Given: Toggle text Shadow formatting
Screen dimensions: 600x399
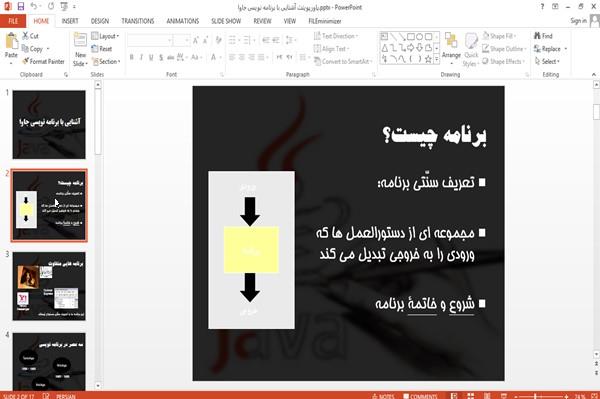Looking at the screenshot, I should [x=161, y=57].
